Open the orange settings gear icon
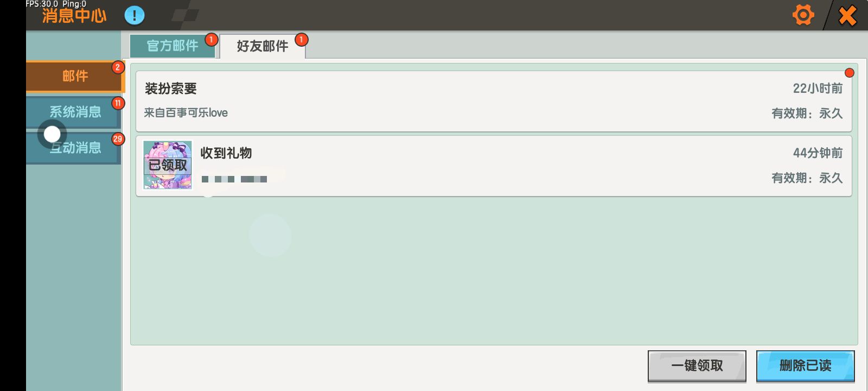This screenshot has height=391, width=868. (803, 15)
